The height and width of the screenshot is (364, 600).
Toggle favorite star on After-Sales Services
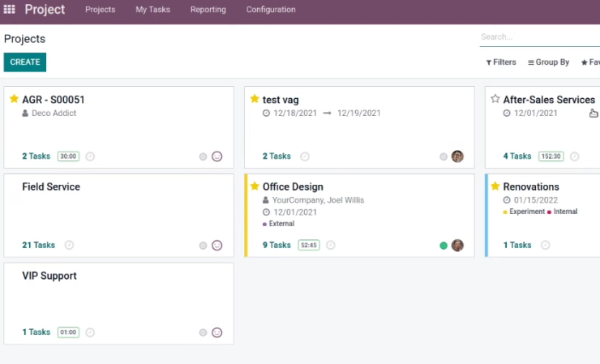pyautogui.click(x=495, y=99)
